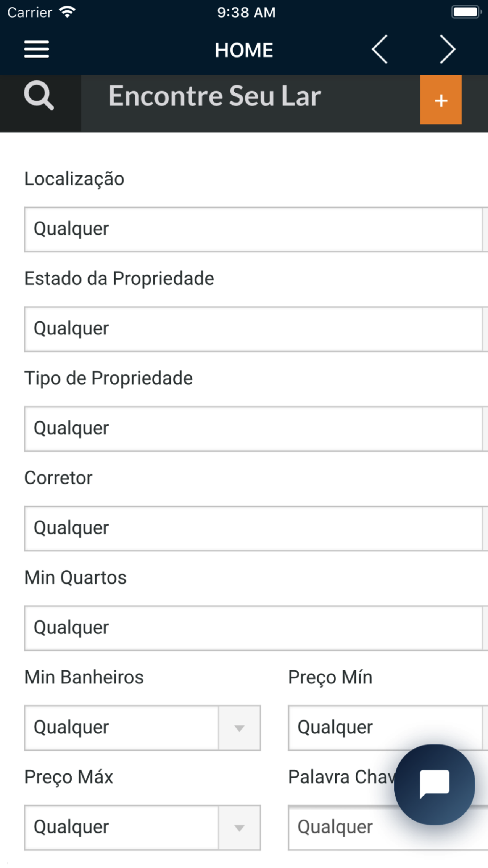Open the hamburger navigation menu
The height and width of the screenshot is (868, 488).
(x=37, y=49)
